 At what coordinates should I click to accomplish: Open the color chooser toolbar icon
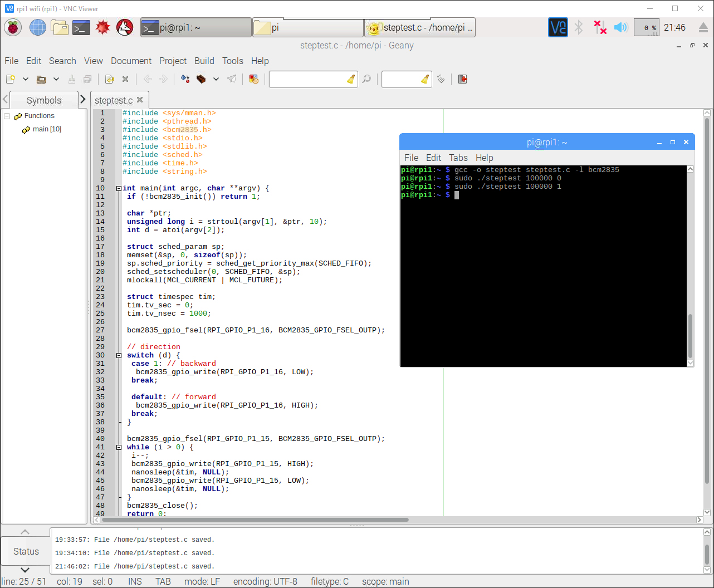click(254, 79)
